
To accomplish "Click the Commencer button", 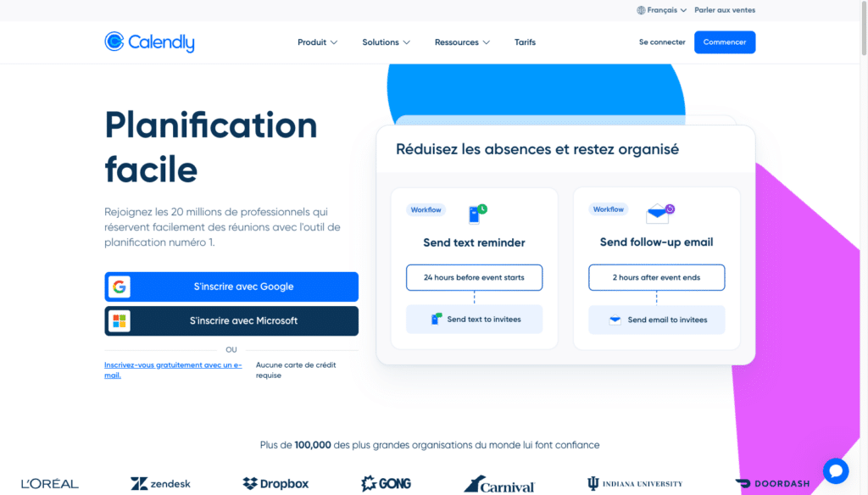I will coord(725,42).
